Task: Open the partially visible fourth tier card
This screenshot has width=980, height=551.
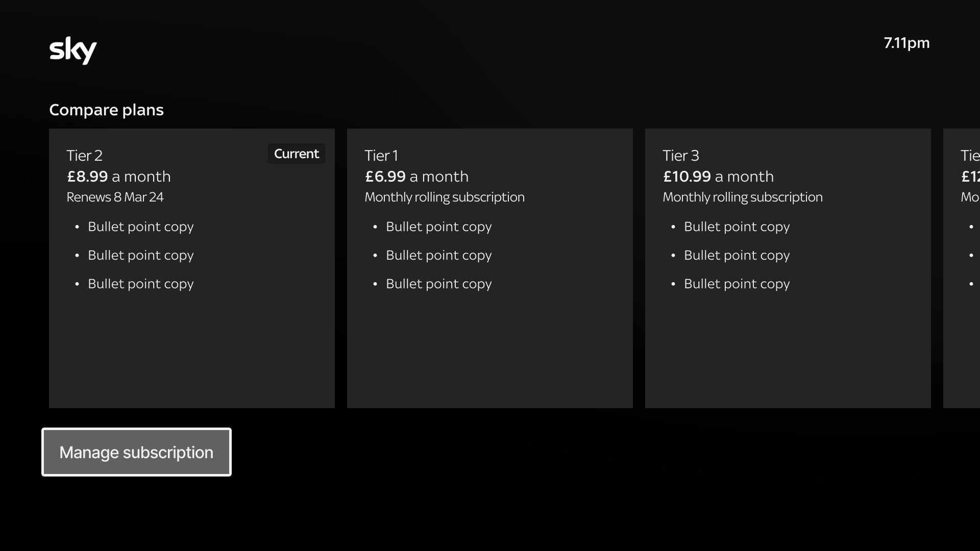Action: [962, 337]
